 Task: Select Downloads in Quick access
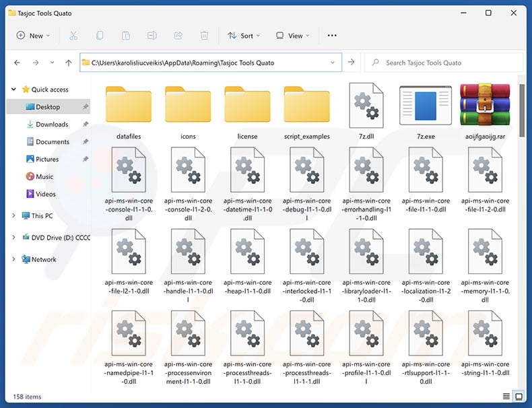[51, 125]
